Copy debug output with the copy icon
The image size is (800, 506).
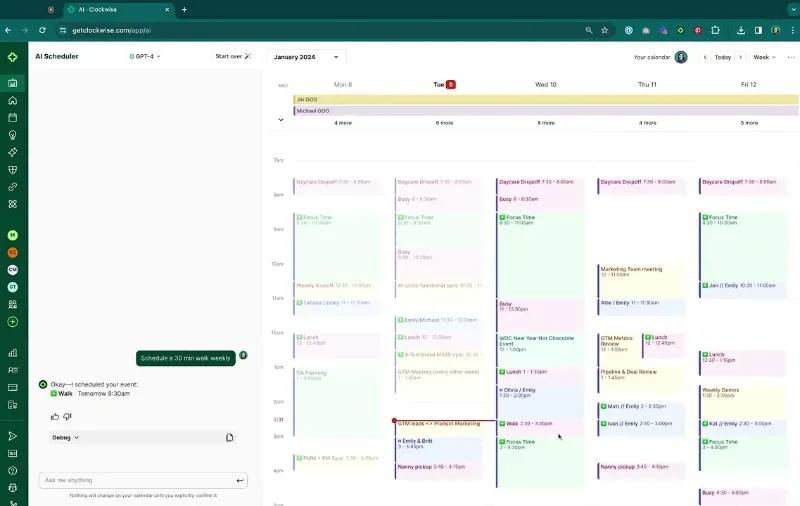(230, 437)
